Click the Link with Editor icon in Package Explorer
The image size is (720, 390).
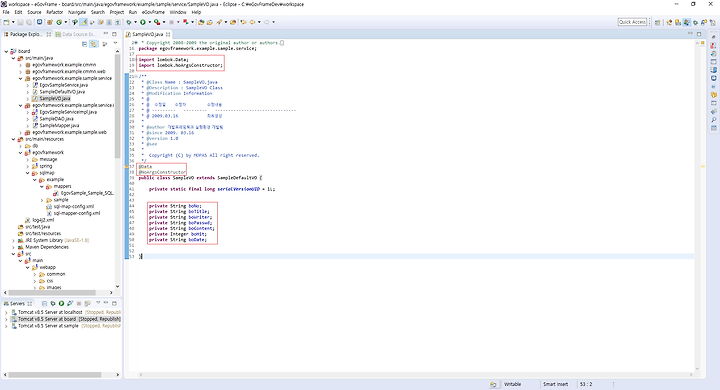[x=93, y=44]
